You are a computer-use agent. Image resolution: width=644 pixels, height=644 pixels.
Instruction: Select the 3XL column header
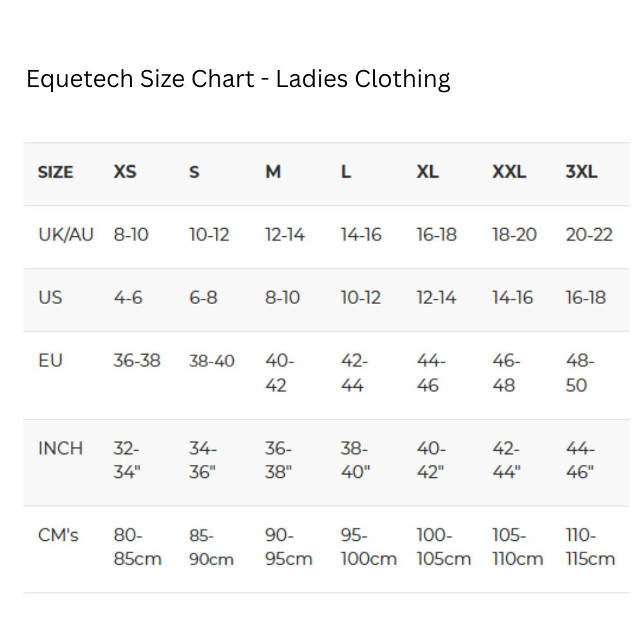(x=582, y=172)
